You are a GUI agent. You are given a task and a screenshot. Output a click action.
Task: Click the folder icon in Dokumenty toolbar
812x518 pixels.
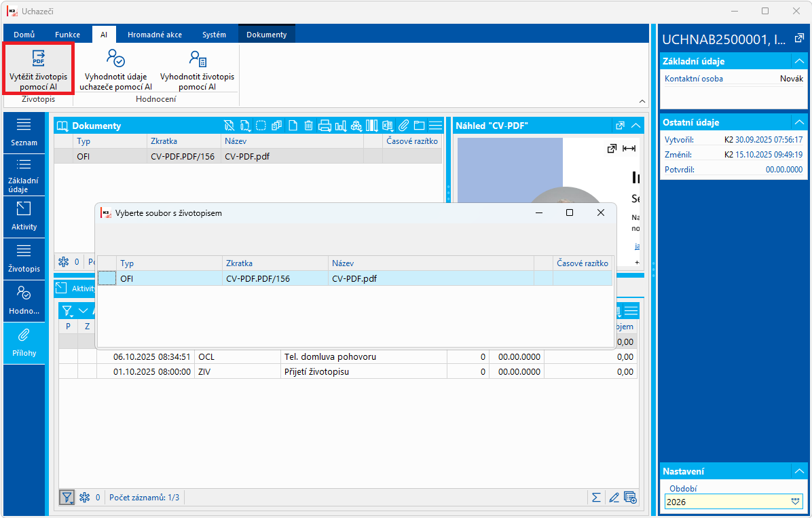pos(420,126)
